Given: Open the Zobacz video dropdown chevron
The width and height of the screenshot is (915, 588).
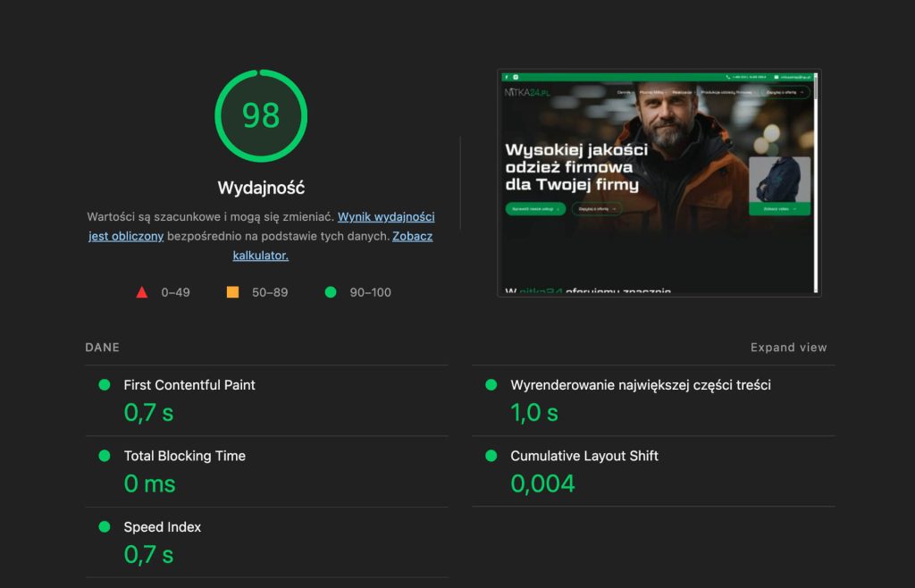Looking at the screenshot, I should 795,207.
